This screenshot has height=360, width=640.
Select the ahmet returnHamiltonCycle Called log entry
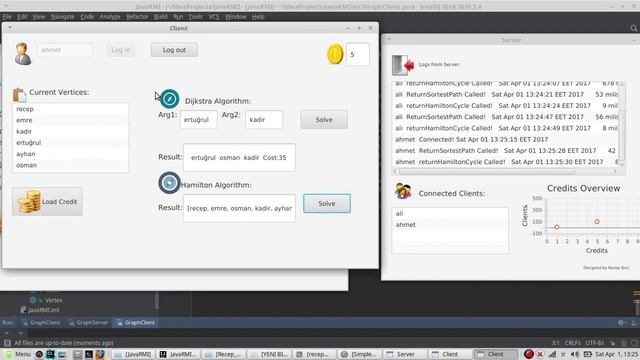[x=505, y=162]
